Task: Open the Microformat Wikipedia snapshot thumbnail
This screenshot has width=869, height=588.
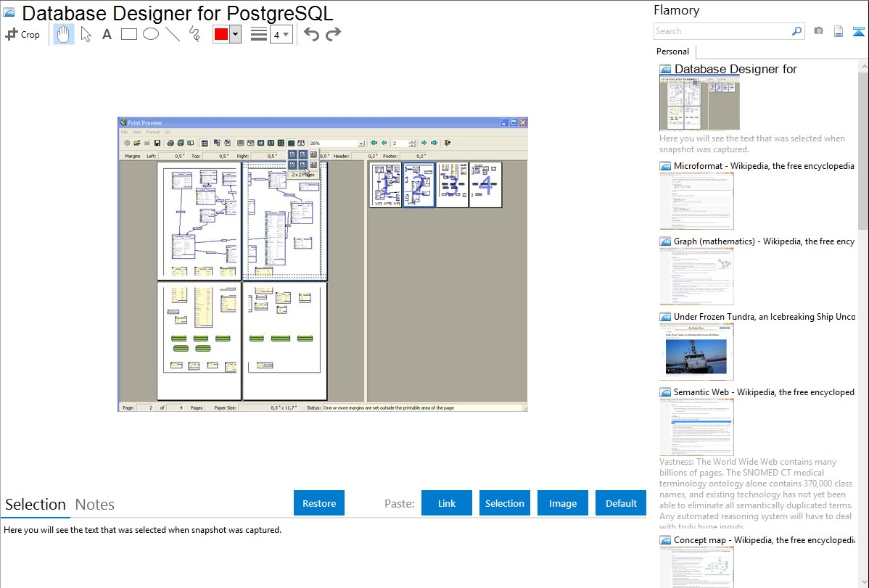Action: [x=696, y=201]
